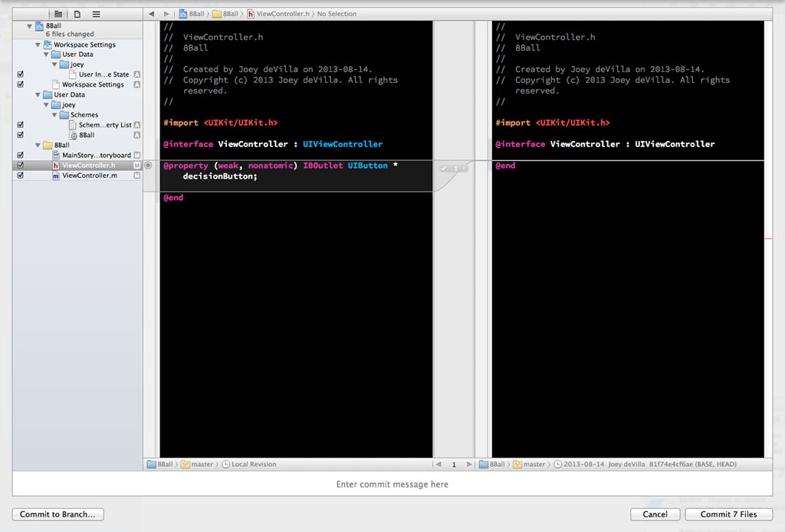Image resolution: width=785 pixels, height=532 pixels.
Task: Uncheck the Workspace Settings file checkbox
Action: pyautogui.click(x=21, y=84)
